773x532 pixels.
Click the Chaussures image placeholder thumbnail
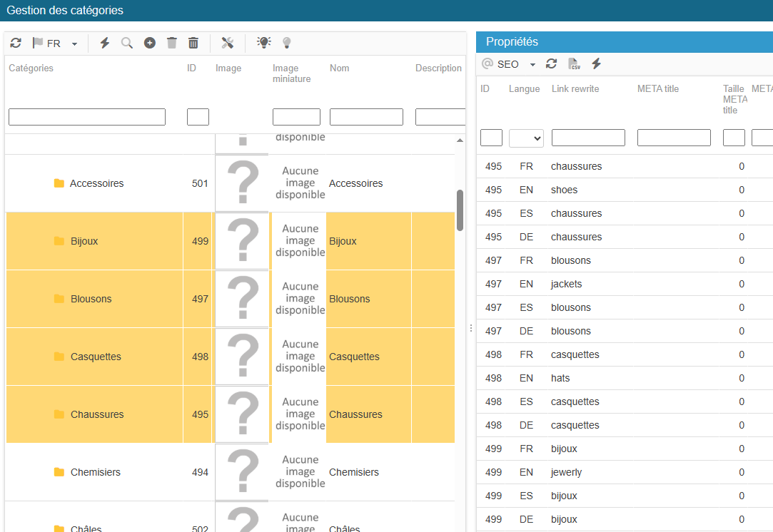242,414
